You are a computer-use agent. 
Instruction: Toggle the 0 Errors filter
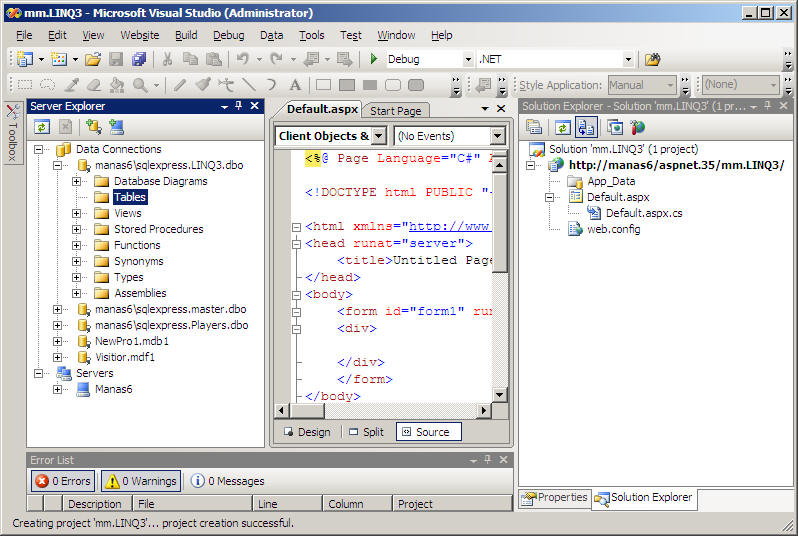(x=64, y=481)
